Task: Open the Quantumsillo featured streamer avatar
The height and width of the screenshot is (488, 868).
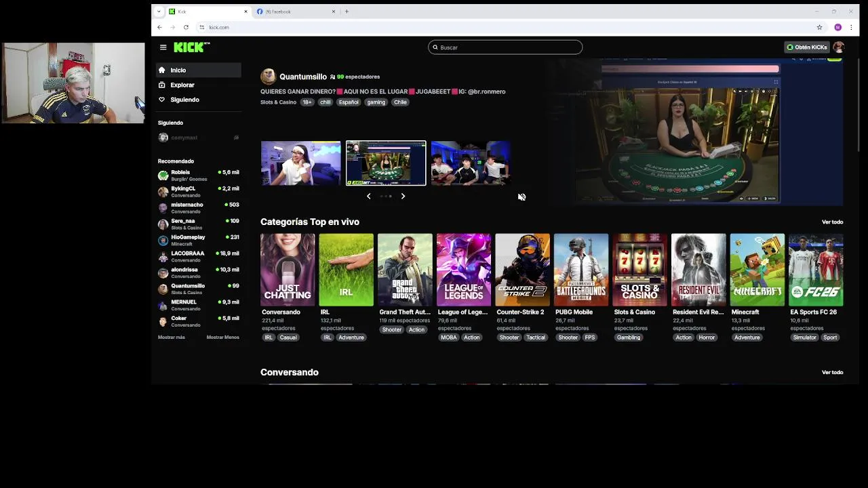Action: point(268,76)
